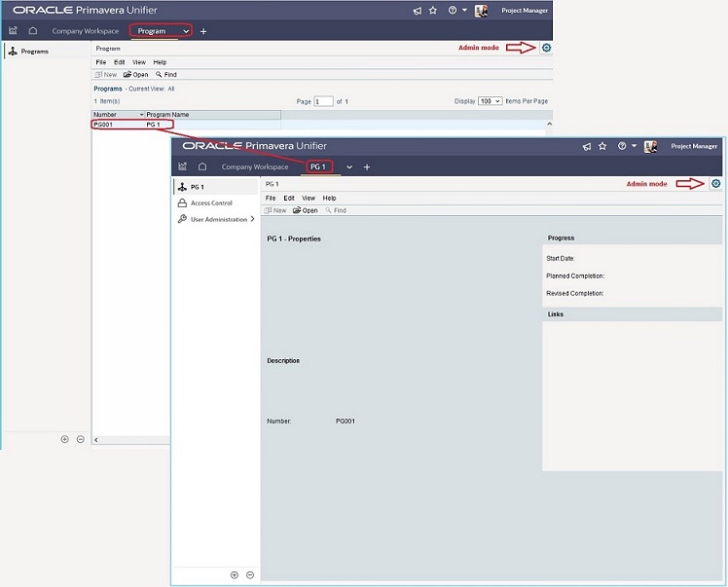Click zoom in plus icon in PG 1 sidebar
The height and width of the screenshot is (587, 728).
[235, 575]
